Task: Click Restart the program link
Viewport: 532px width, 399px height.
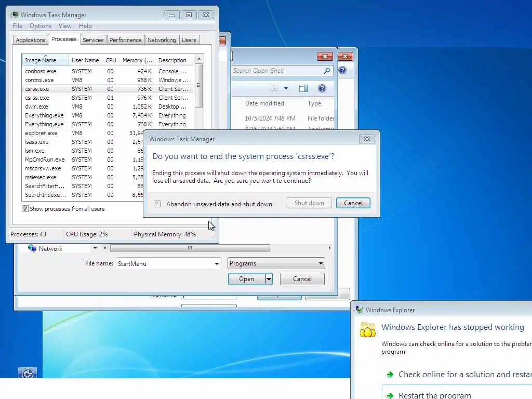Action: click(435, 395)
